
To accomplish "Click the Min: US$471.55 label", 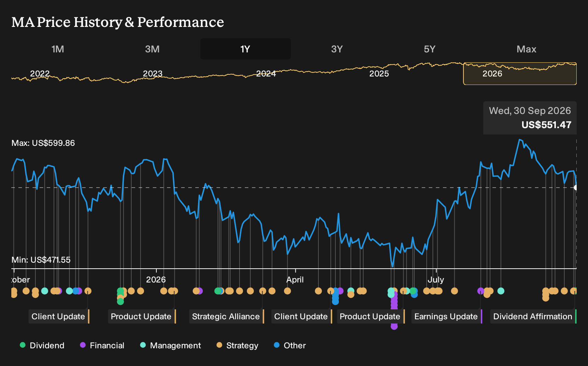I will point(41,260).
